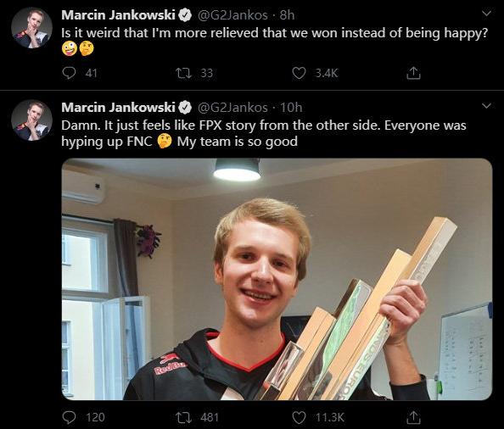Screen dimensions: 504x429
Task: Open the 8h timestamp link
Action: (x=287, y=15)
